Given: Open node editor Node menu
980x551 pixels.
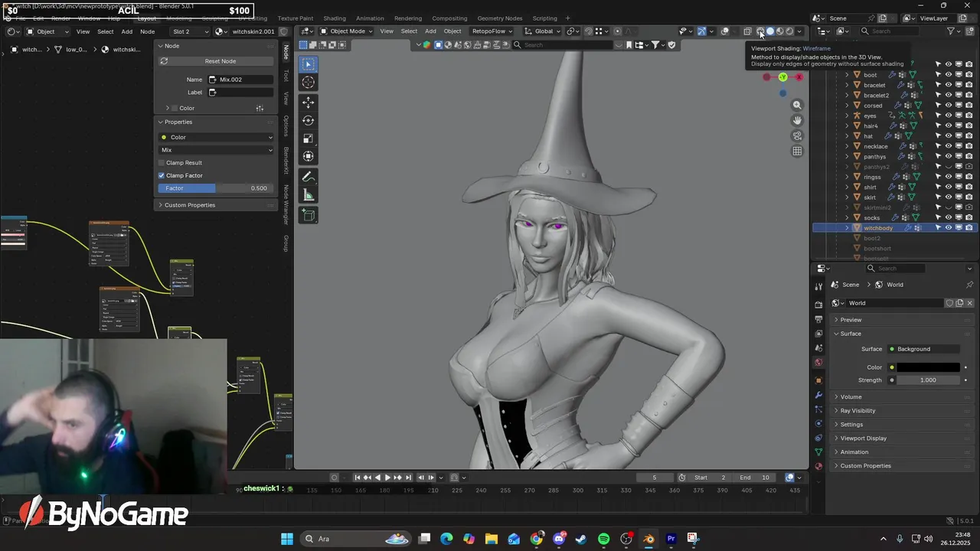Looking at the screenshot, I should click(147, 31).
